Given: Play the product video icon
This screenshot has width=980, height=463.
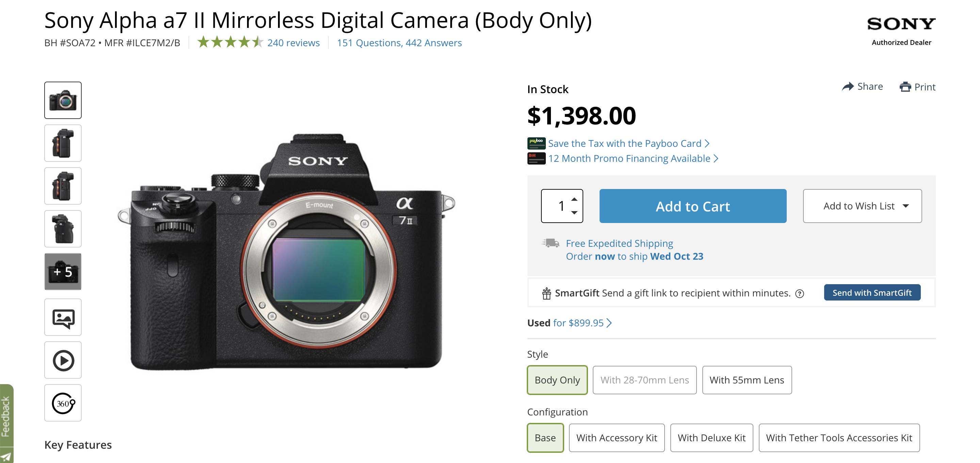Looking at the screenshot, I should (x=63, y=360).
